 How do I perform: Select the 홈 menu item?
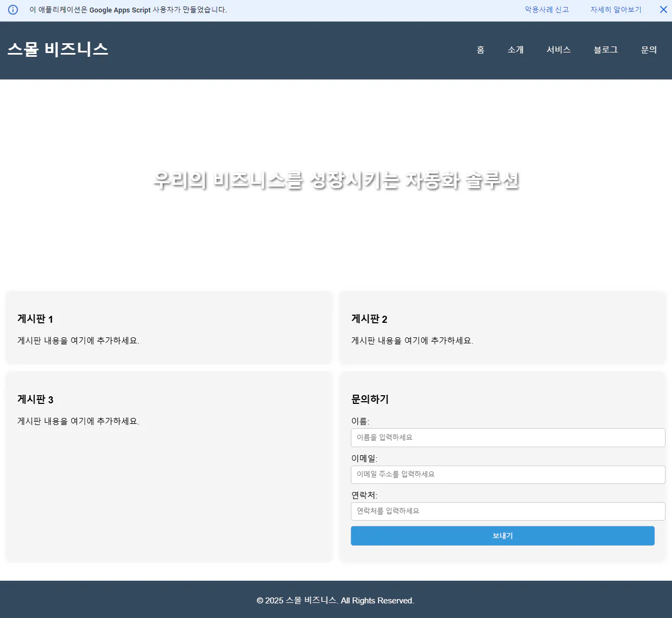(x=480, y=49)
